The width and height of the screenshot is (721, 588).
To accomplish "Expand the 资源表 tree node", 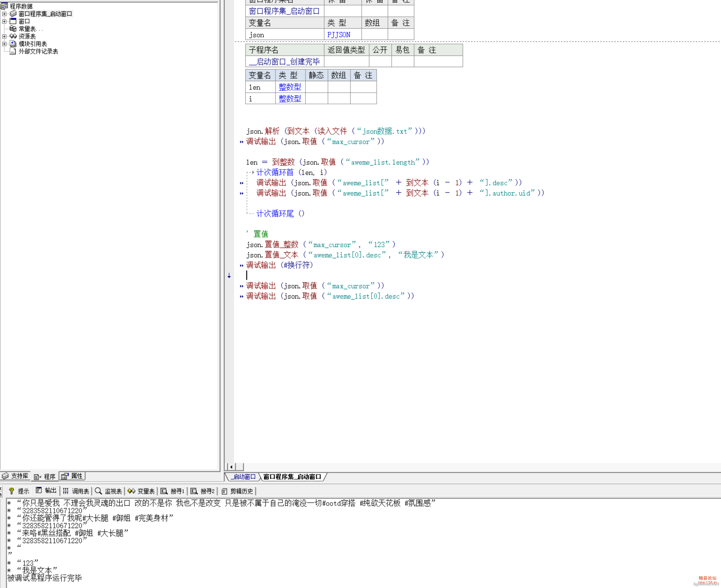I will tap(4, 36).
